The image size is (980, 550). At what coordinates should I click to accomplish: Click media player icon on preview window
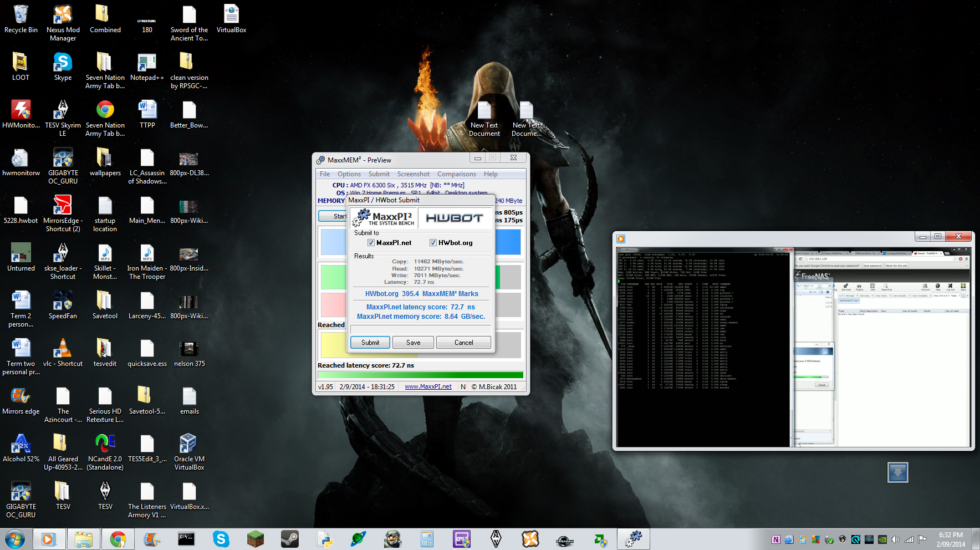pyautogui.click(x=621, y=239)
